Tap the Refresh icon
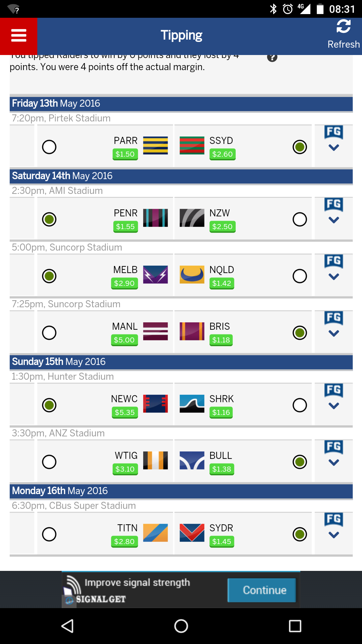This screenshot has height=644, width=362. click(x=343, y=27)
